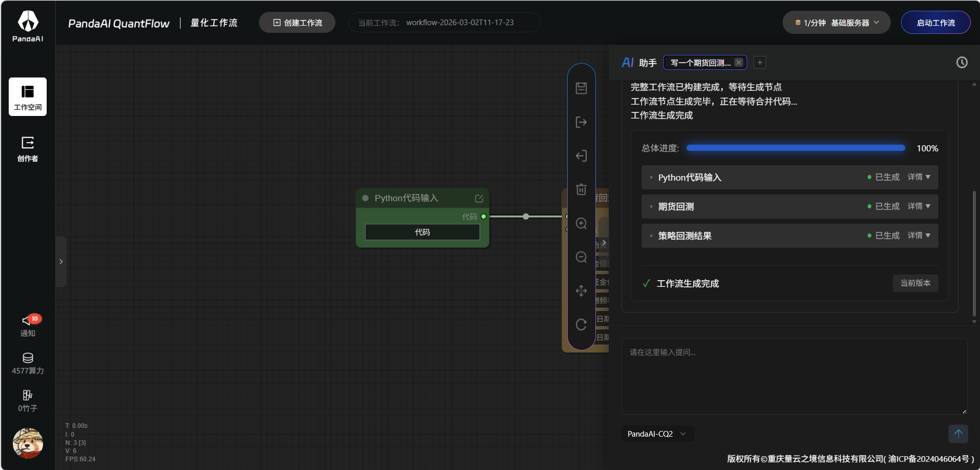Click the copyright footer text

(x=850, y=459)
